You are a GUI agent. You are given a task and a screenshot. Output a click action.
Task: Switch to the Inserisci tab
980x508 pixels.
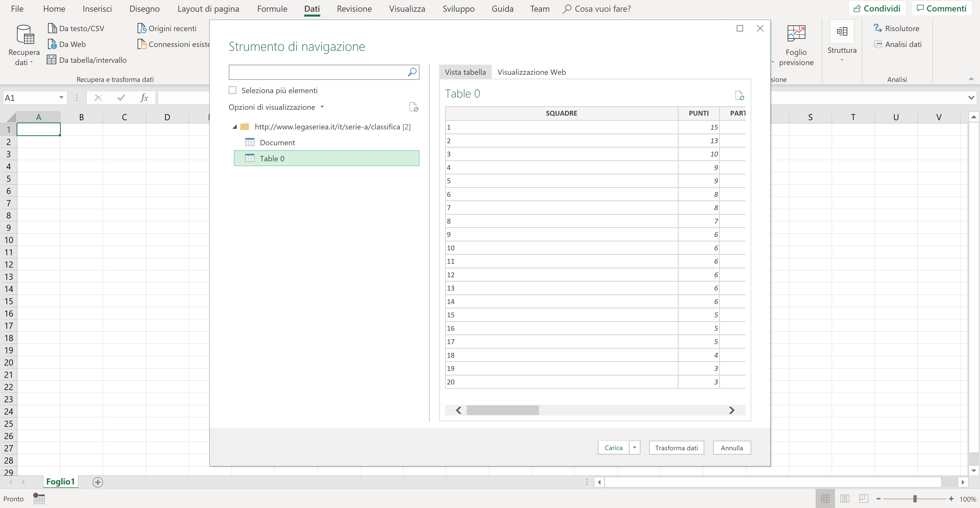coord(97,8)
